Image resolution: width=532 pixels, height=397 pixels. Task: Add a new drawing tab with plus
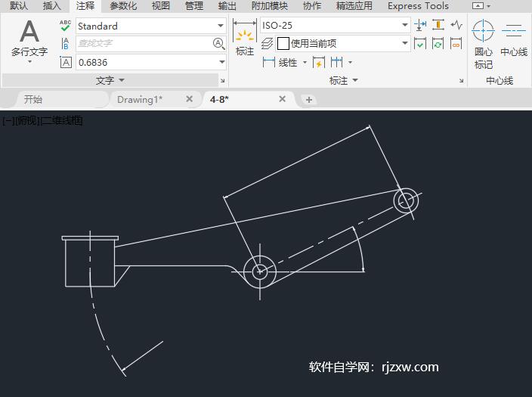pos(309,100)
